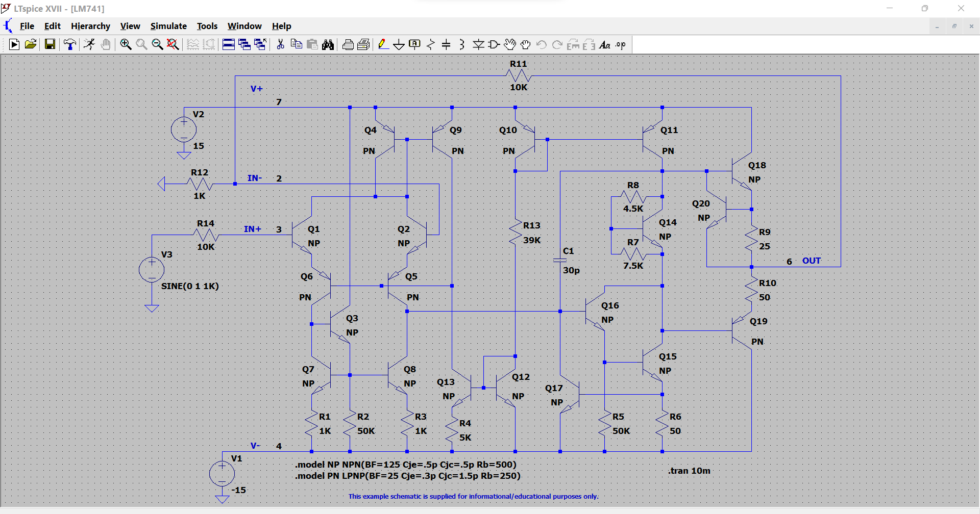Select resistor R11 symbol at top
The image size is (980, 514).
point(519,76)
